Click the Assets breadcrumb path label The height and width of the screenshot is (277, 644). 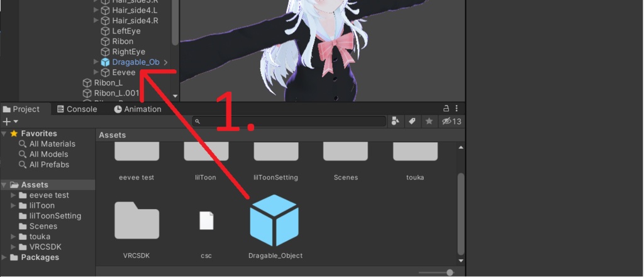(112, 135)
